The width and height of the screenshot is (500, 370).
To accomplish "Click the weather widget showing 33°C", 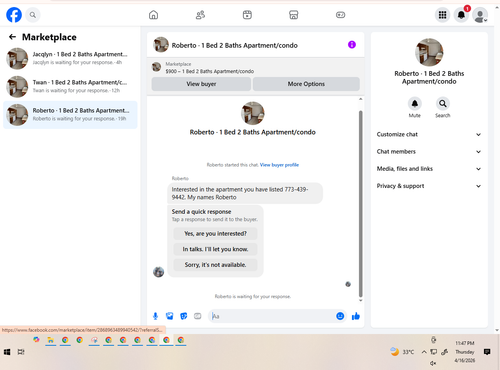I will [402, 352].
